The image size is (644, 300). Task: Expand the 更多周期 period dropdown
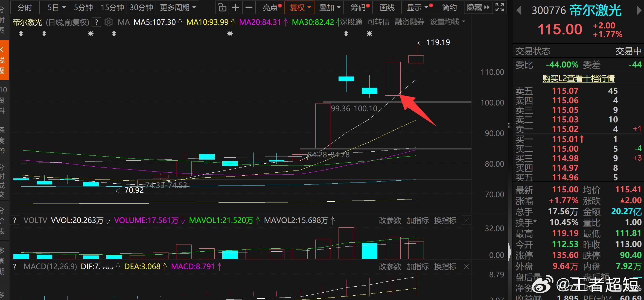click(x=178, y=7)
